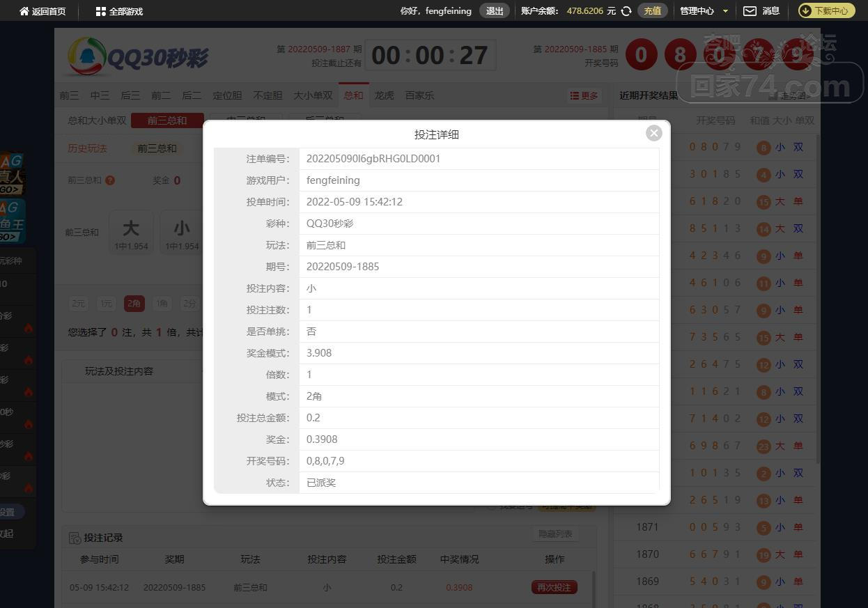This screenshot has height=608, width=868.
Task: Close the 投注详细 dialog
Action: (653, 133)
